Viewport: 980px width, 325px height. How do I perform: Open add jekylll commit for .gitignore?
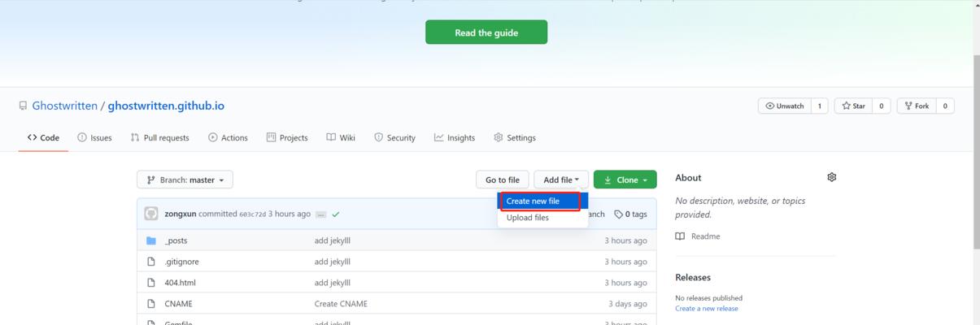click(333, 262)
